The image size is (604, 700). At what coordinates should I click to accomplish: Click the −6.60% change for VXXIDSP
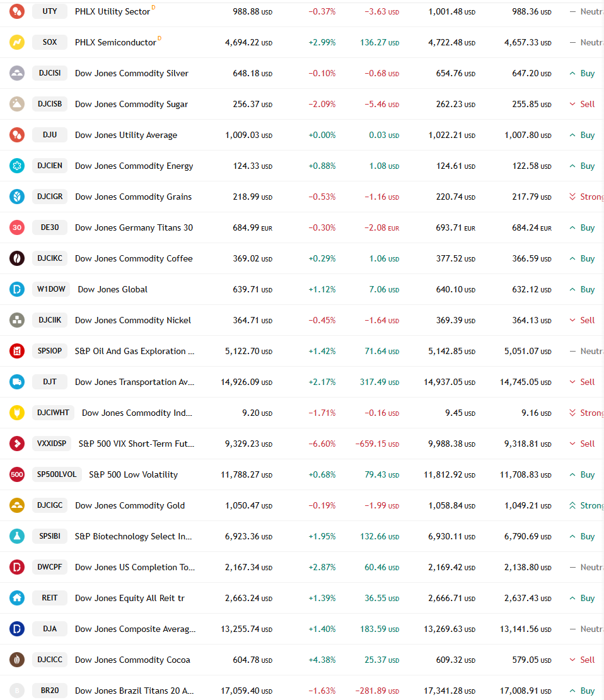point(322,444)
